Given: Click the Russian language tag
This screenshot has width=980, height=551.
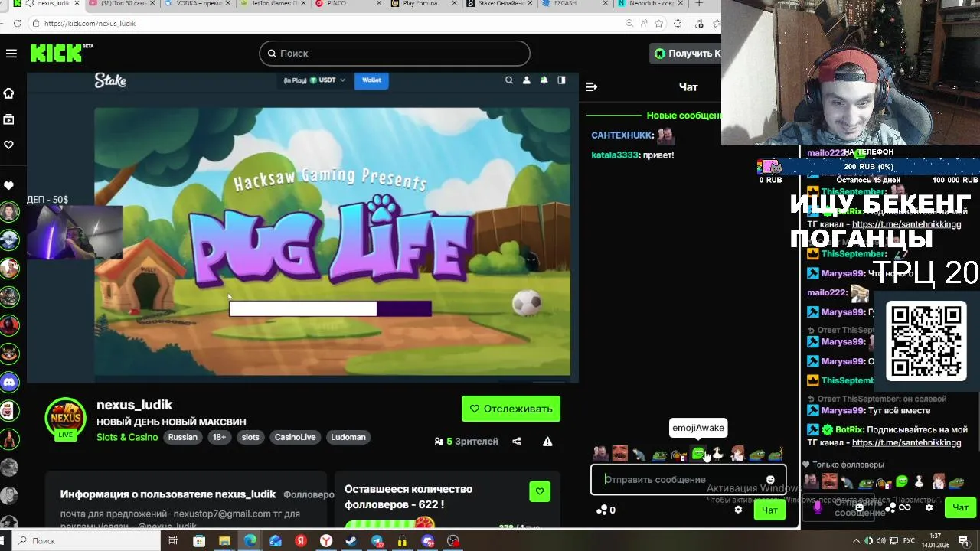Looking at the screenshot, I should [183, 437].
